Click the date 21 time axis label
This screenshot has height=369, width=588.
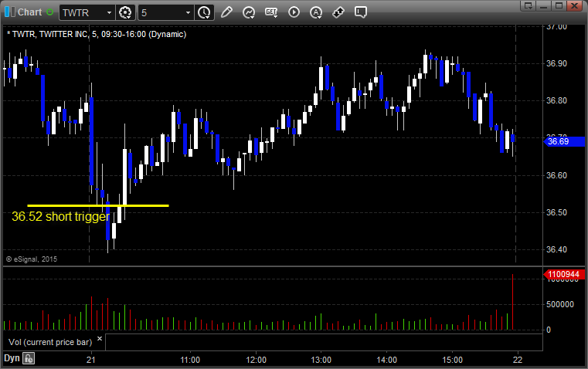click(x=90, y=360)
